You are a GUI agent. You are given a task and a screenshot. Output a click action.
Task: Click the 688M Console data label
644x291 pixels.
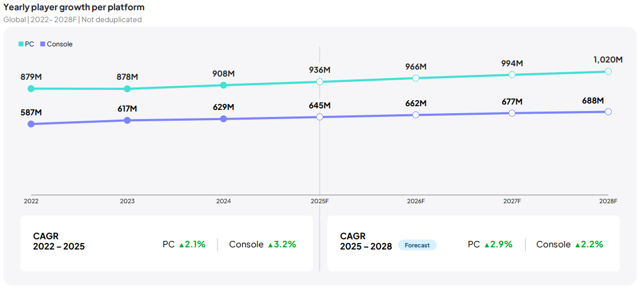(593, 100)
